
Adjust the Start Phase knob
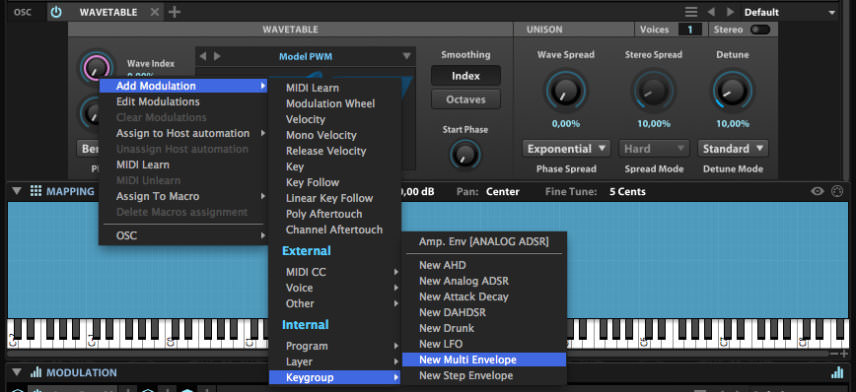465,154
